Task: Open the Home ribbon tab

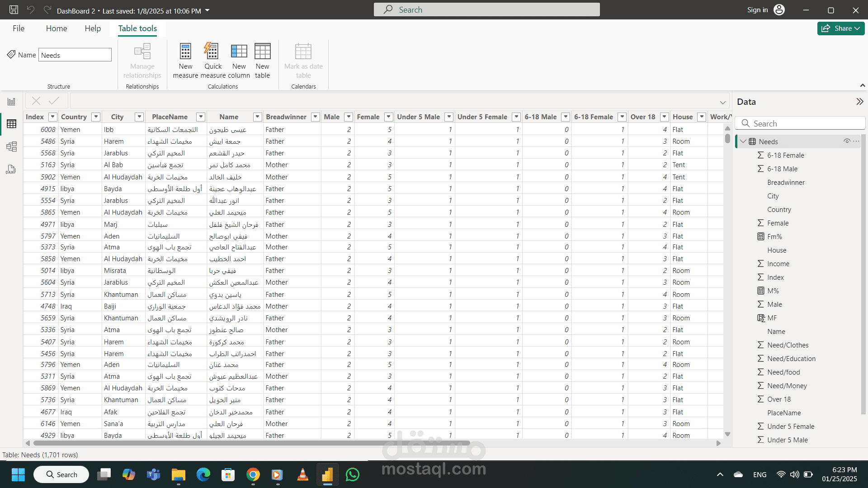Action: (57, 28)
